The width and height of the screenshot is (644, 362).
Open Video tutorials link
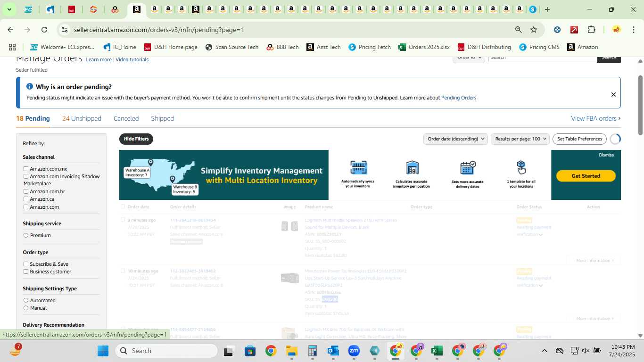pos(132,59)
